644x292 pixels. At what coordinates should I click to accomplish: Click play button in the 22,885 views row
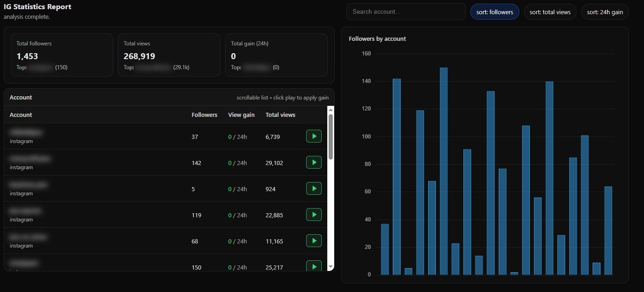[314, 215]
